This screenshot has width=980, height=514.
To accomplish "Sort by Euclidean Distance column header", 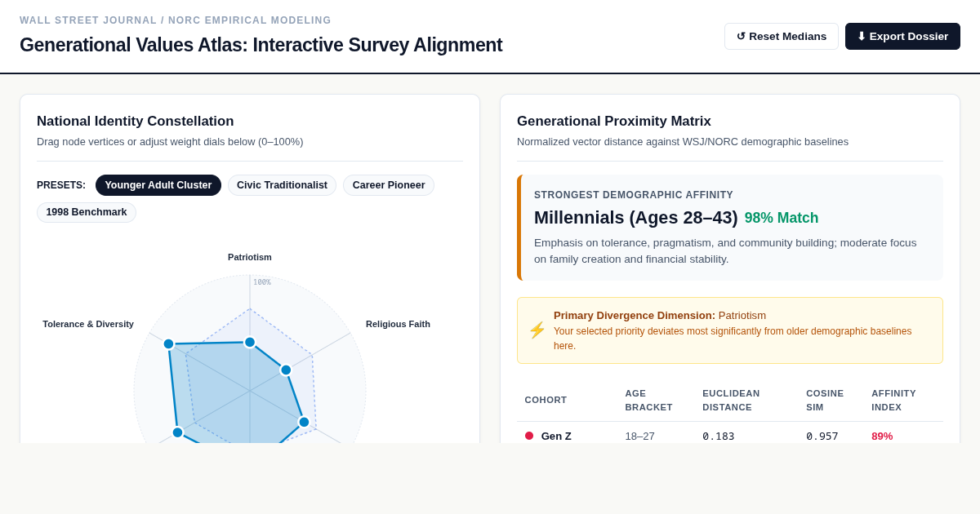I will [731, 400].
